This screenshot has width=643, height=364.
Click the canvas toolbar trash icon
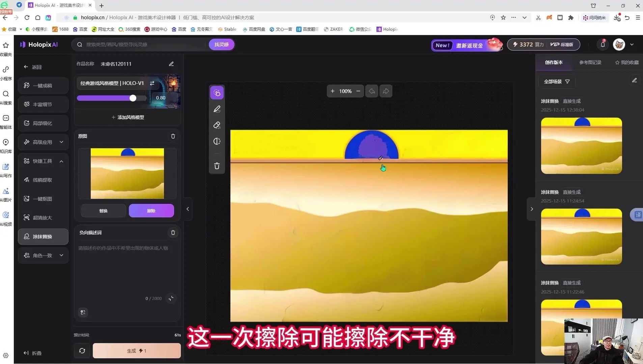[x=217, y=166]
